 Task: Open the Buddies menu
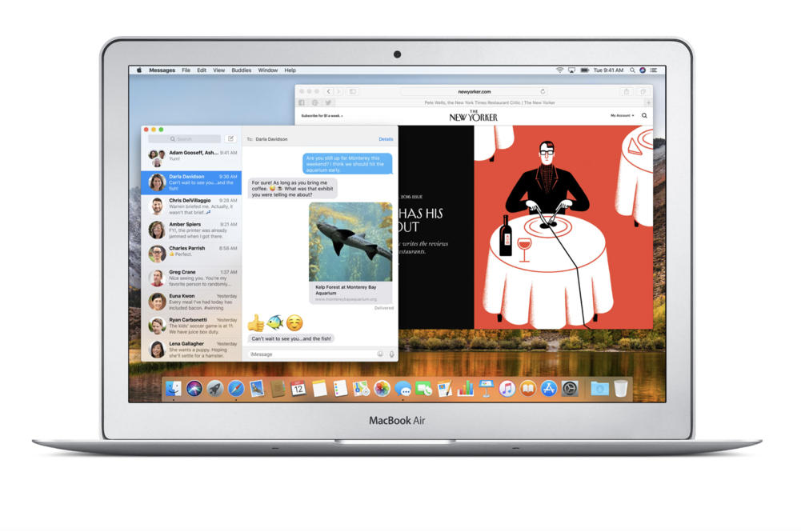click(x=241, y=70)
